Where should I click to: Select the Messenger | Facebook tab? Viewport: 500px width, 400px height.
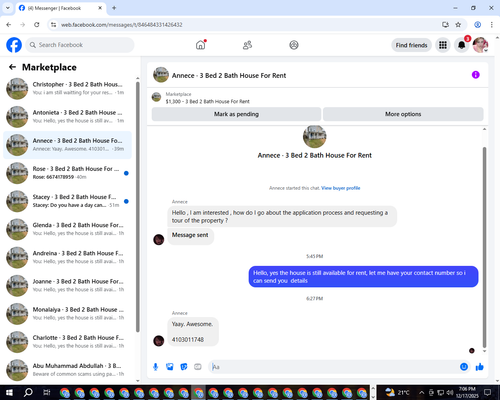pos(61,8)
